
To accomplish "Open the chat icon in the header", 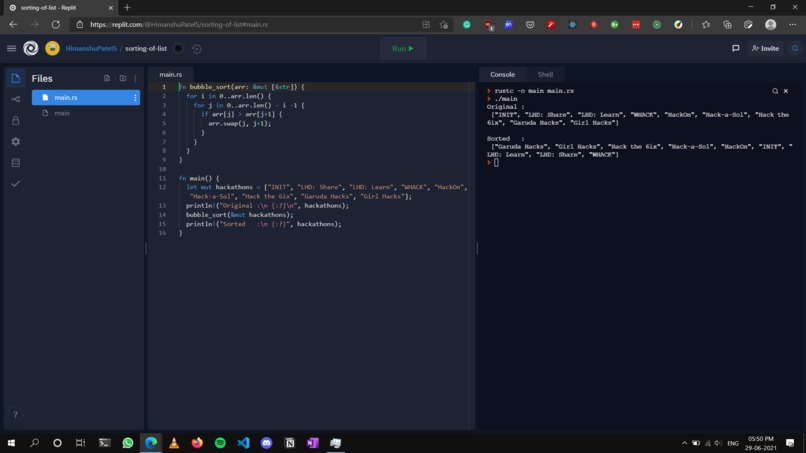I will pyautogui.click(x=736, y=48).
